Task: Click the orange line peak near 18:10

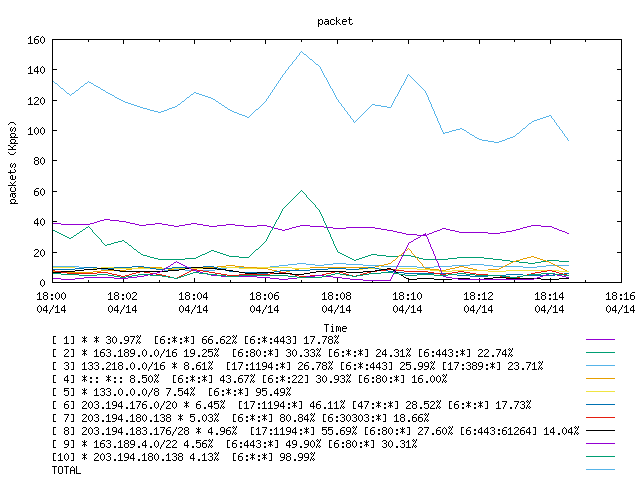Action: 408,248
